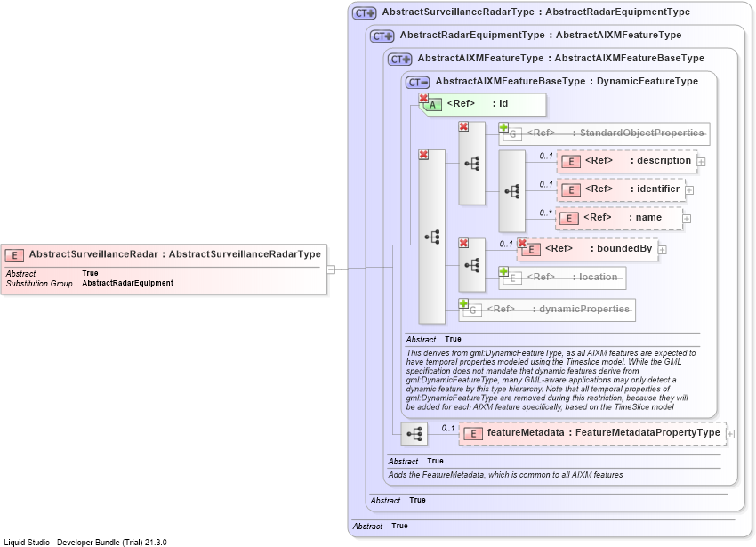The height and width of the screenshot is (547, 756).
Task: Select the struck-out dynamicProperties reference
Action: pos(559,309)
